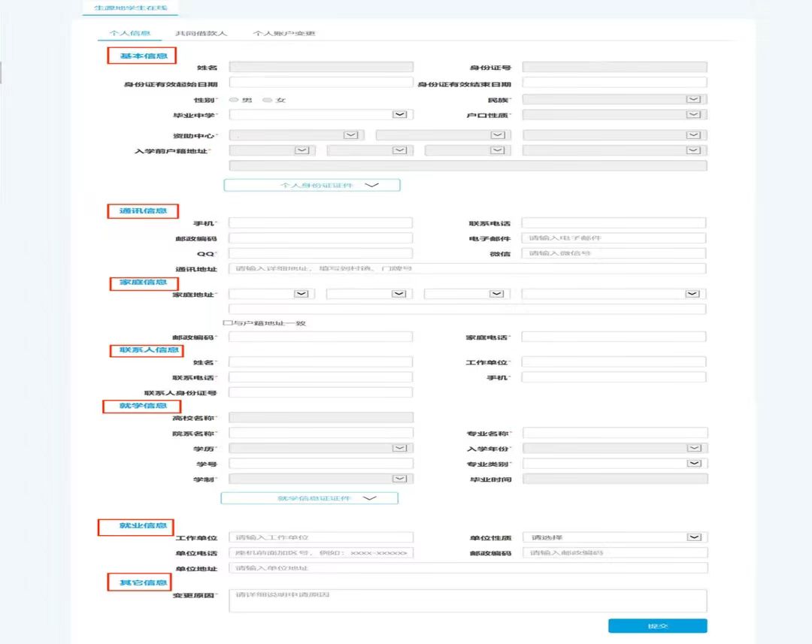Select the 男 gender radio button
Image resolution: width=812 pixels, height=644 pixels.
tap(234, 100)
